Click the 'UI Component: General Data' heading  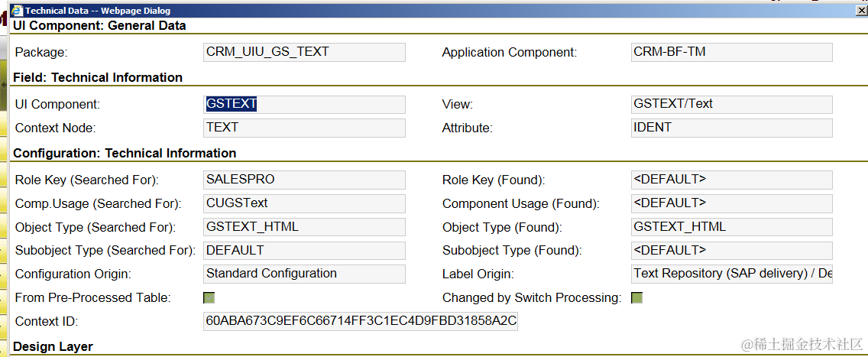pos(99,25)
